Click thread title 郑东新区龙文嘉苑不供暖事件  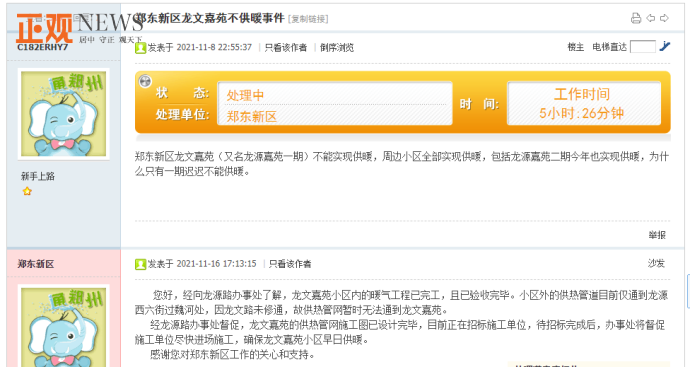tap(209, 18)
